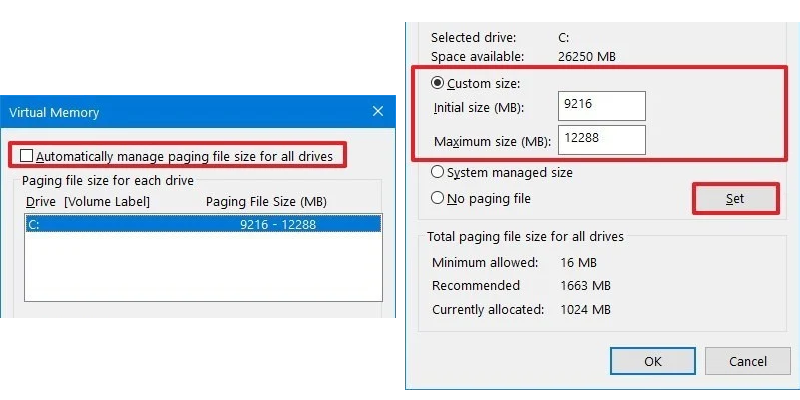Click the Recommended 1663 MB value
The width and height of the screenshot is (800, 400).
point(585,286)
